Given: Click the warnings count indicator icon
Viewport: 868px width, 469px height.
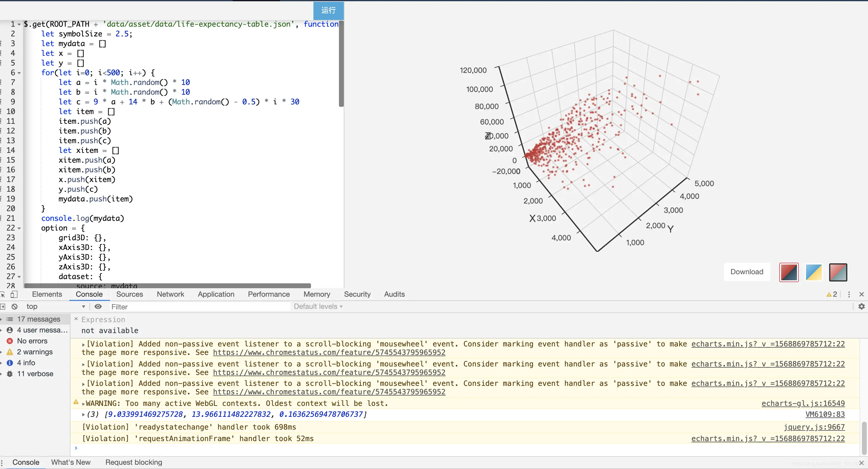Looking at the screenshot, I should (831, 294).
